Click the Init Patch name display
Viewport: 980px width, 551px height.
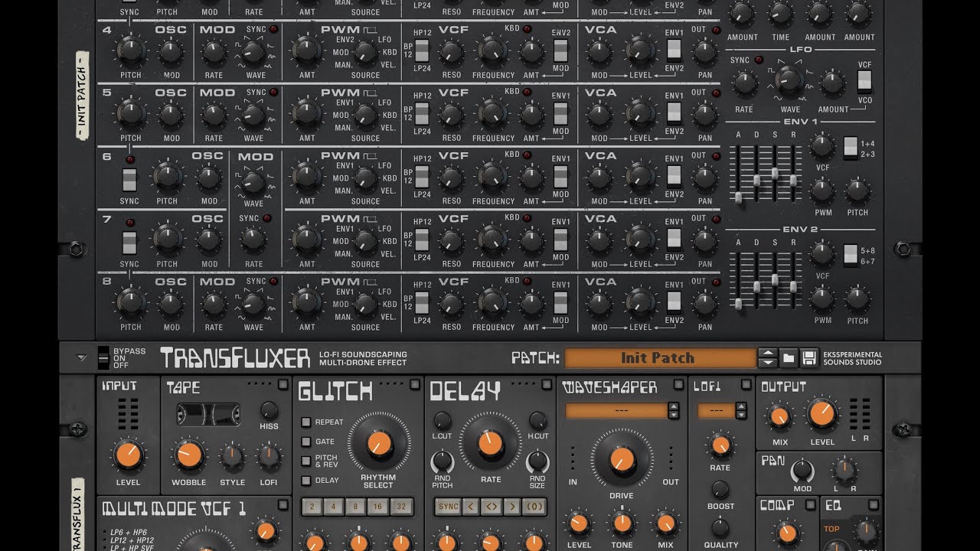click(x=660, y=358)
